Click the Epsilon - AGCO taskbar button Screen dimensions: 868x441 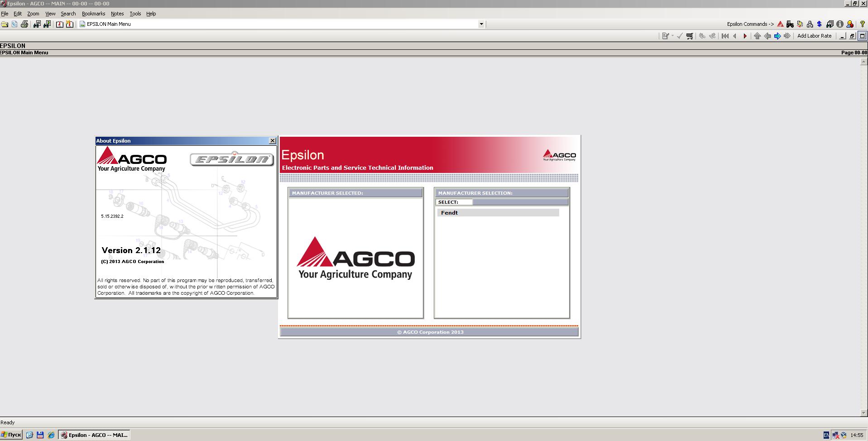[x=94, y=435]
